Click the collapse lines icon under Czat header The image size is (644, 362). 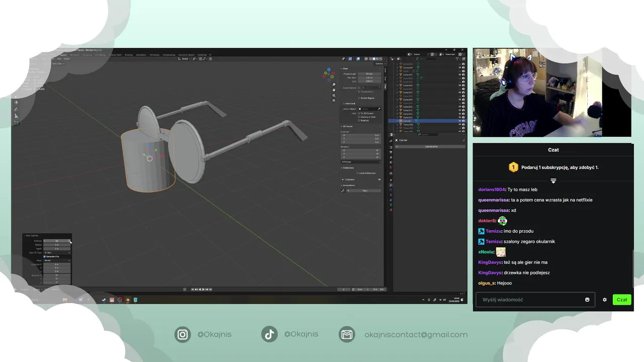coord(553,181)
